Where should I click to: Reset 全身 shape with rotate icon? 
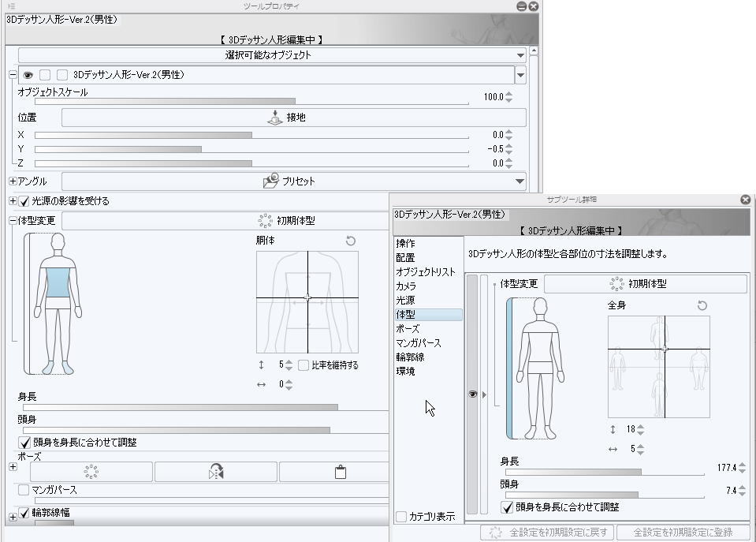(x=702, y=305)
